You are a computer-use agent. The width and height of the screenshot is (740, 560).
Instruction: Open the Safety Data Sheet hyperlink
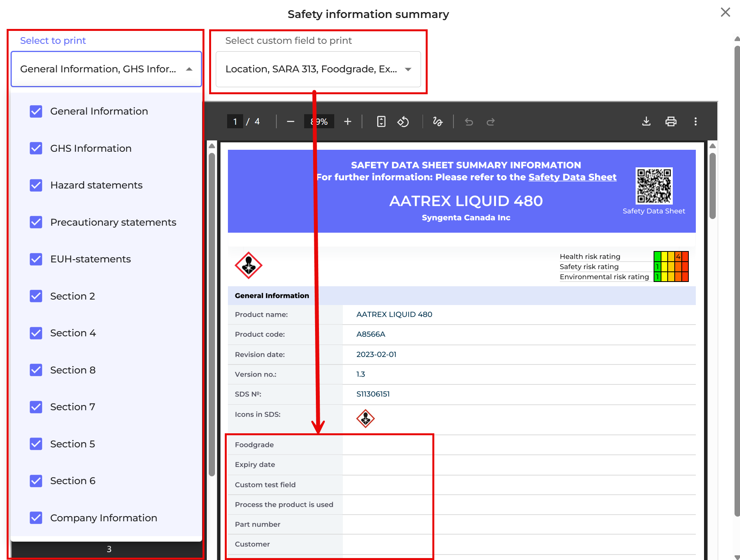(x=572, y=177)
